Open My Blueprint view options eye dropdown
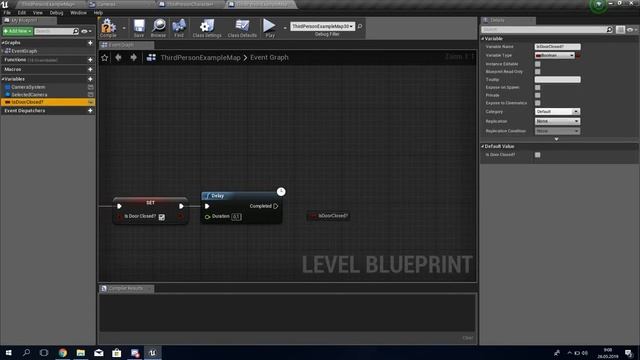The image size is (640, 360). click(86, 31)
